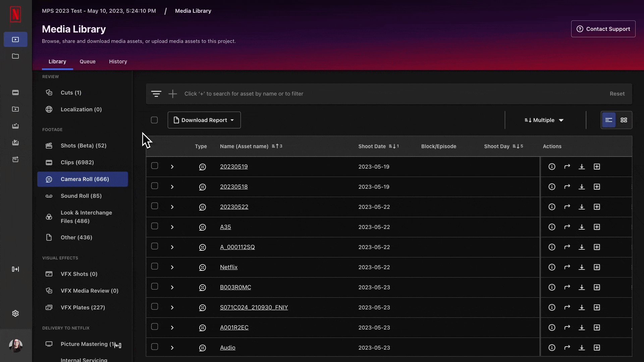The height and width of the screenshot is (362, 644).
Task: Expand the Netflix row
Action: (x=172, y=267)
